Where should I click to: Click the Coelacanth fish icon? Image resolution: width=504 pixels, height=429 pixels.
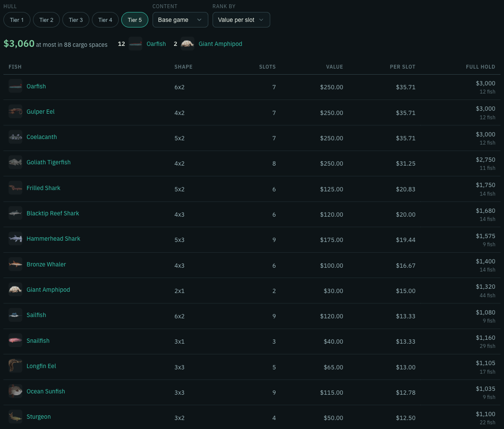tap(15, 137)
